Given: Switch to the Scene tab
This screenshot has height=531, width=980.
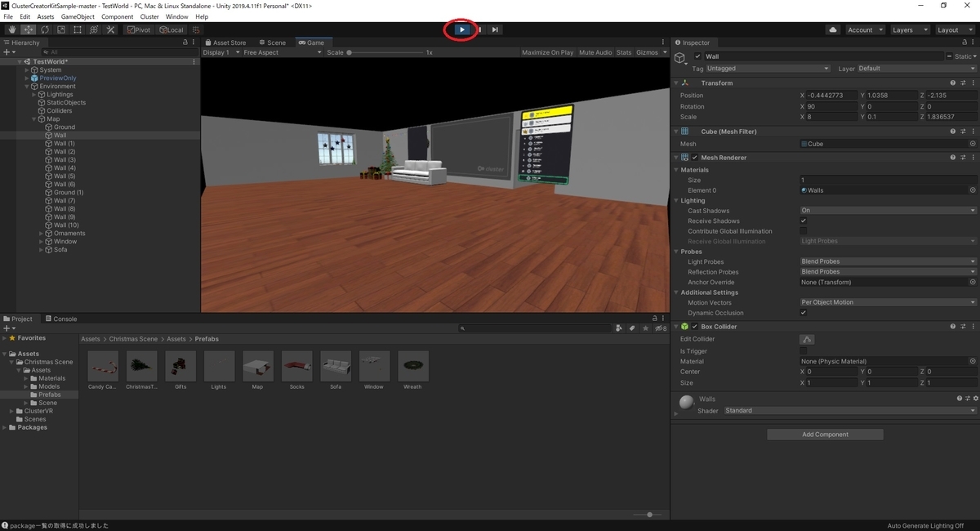Looking at the screenshot, I should click(272, 42).
